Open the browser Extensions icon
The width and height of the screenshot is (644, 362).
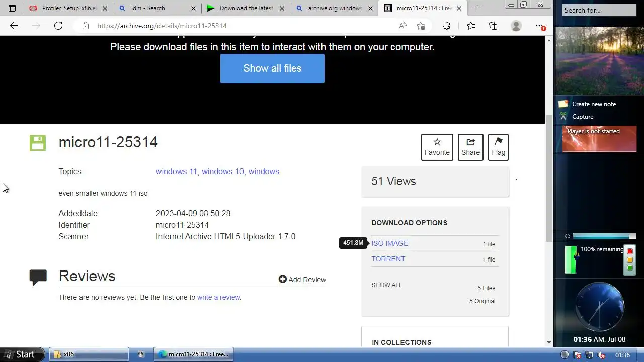446,26
